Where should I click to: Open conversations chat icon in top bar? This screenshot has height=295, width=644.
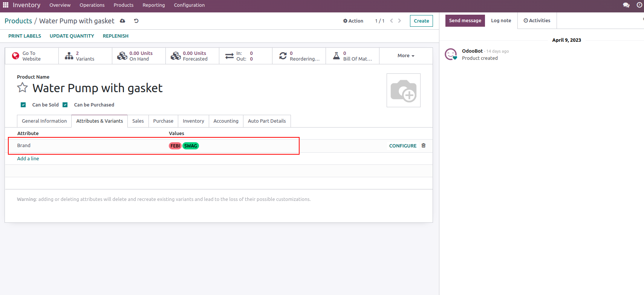(626, 5)
